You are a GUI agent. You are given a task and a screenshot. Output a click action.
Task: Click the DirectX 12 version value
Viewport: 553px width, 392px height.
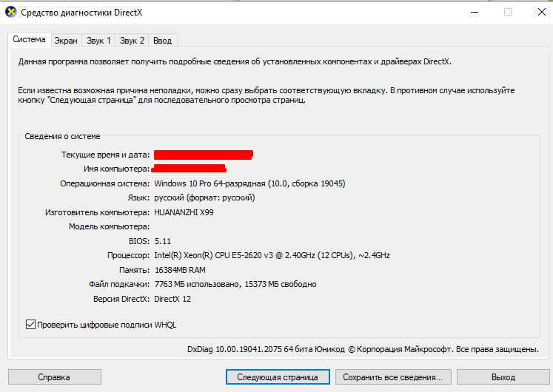click(172, 299)
